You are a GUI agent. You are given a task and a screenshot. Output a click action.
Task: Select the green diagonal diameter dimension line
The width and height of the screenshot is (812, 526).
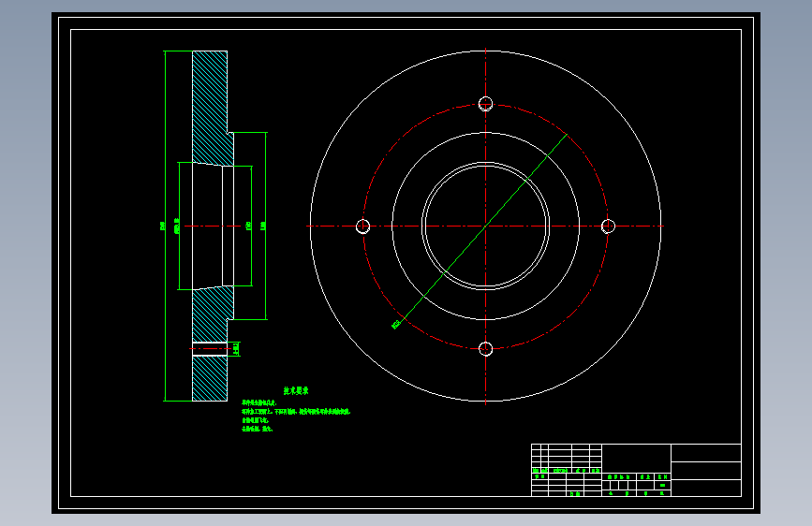(485, 227)
